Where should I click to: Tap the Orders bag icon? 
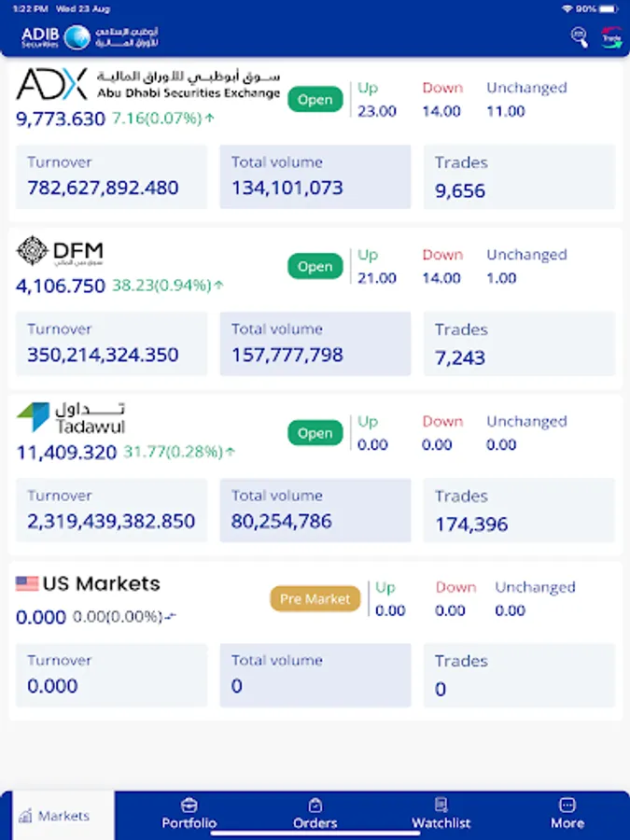(x=315, y=803)
